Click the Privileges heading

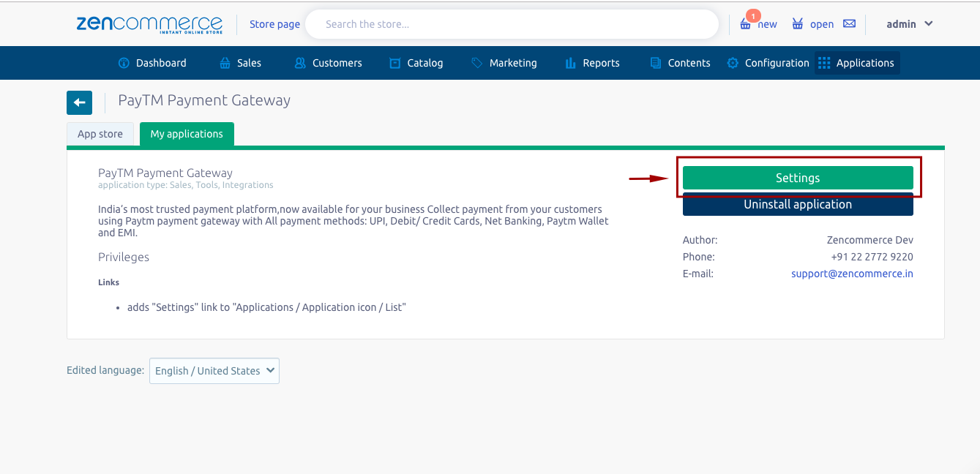point(124,257)
